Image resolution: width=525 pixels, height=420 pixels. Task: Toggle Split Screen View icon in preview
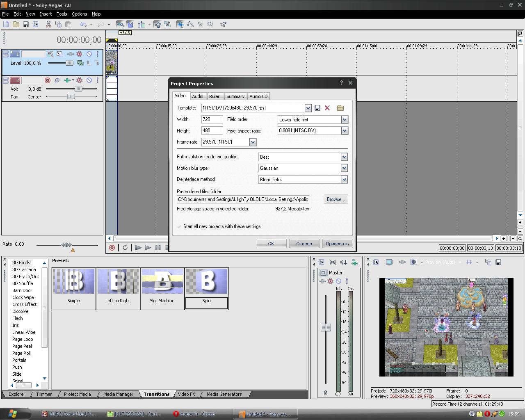414,262
